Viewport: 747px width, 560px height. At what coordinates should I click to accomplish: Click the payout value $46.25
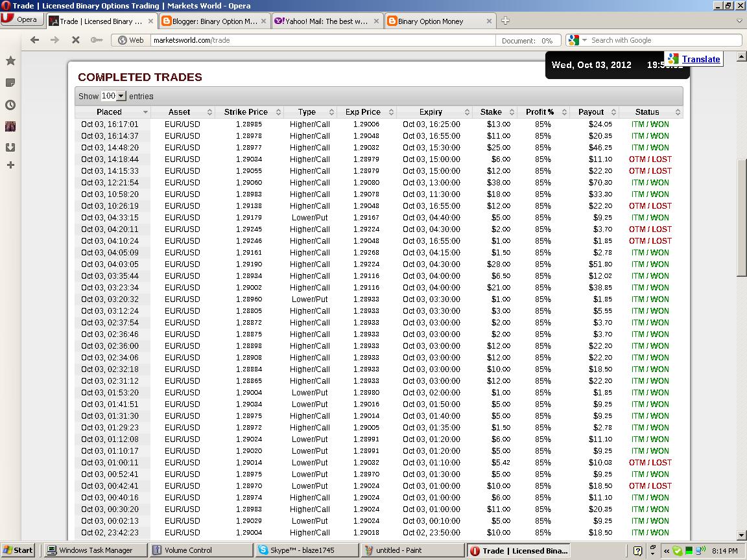(x=600, y=148)
